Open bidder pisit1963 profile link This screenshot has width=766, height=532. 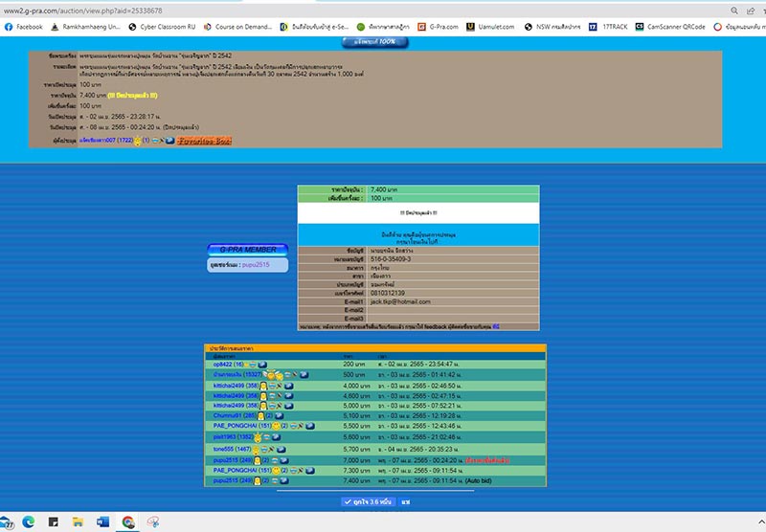coord(232,436)
